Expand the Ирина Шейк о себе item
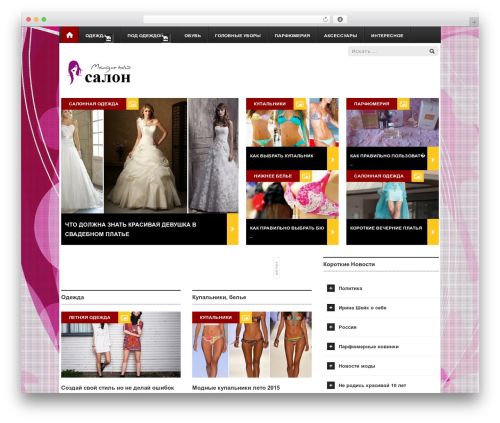The image size is (500, 423). coord(331,307)
